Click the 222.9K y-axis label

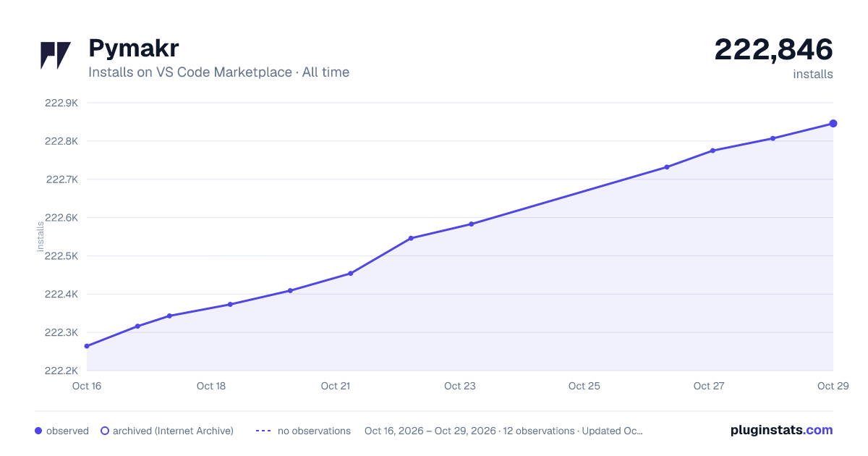(x=61, y=103)
